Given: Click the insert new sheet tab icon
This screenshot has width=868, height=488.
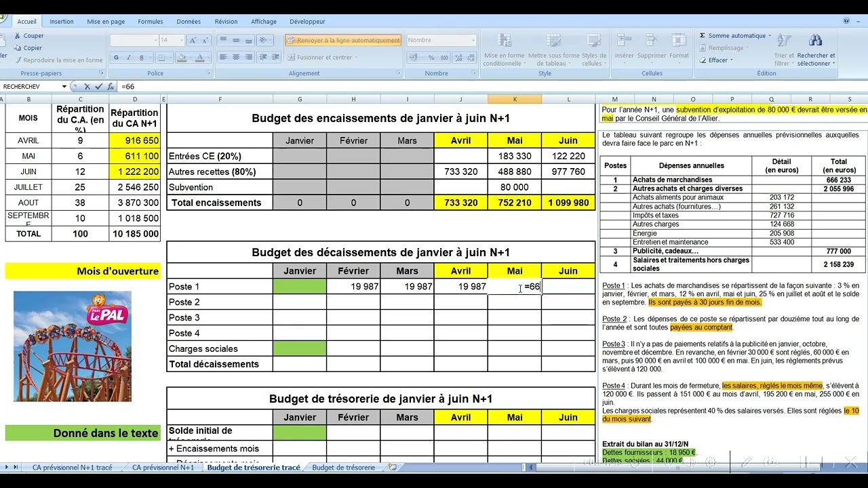Looking at the screenshot, I should point(392,468).
